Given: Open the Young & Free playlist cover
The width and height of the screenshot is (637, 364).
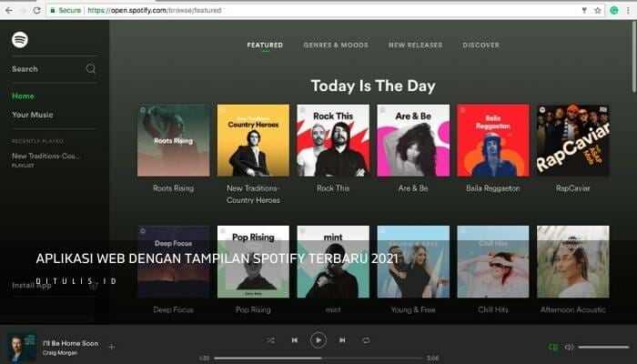Looking at the screenshot, I should coord(413,262).
